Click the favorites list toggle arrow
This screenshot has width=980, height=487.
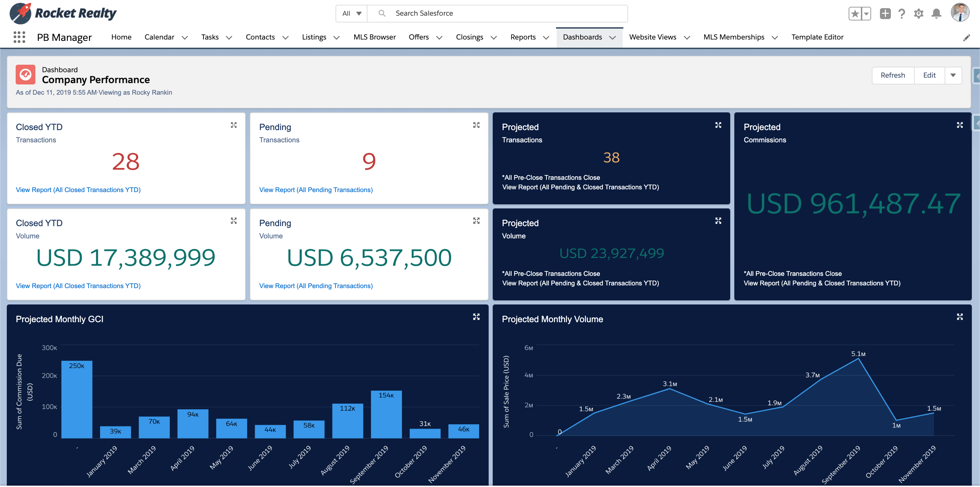click(x=866, y=13)
